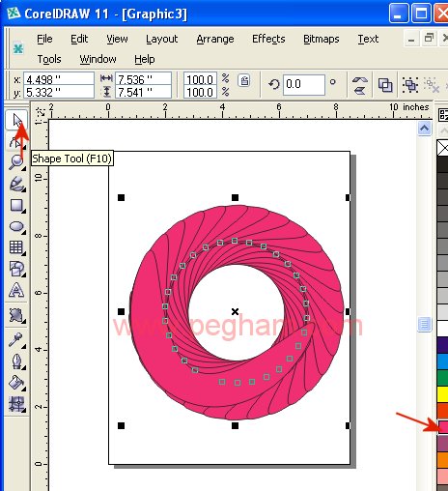The height and width of the screenshot is (491, 448).
Task: Open the Bitmaps menu
Action: [322, 39]
